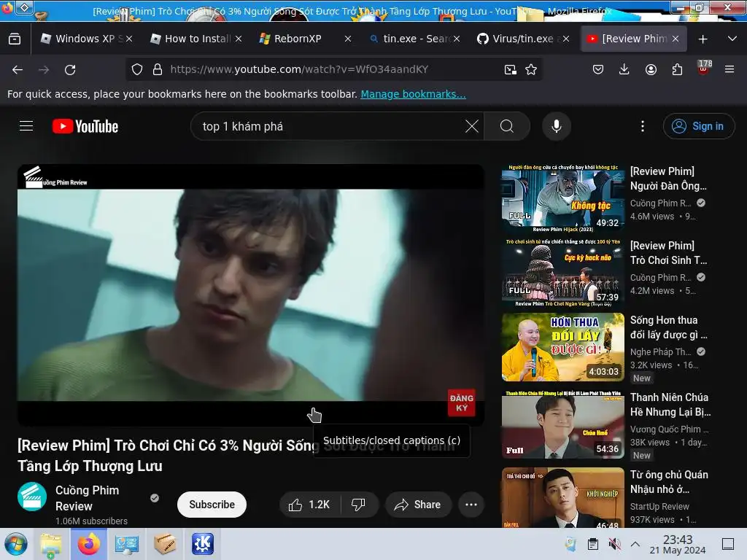
Task: Click the Manage bookmarks link
Action: pos(413,94)
